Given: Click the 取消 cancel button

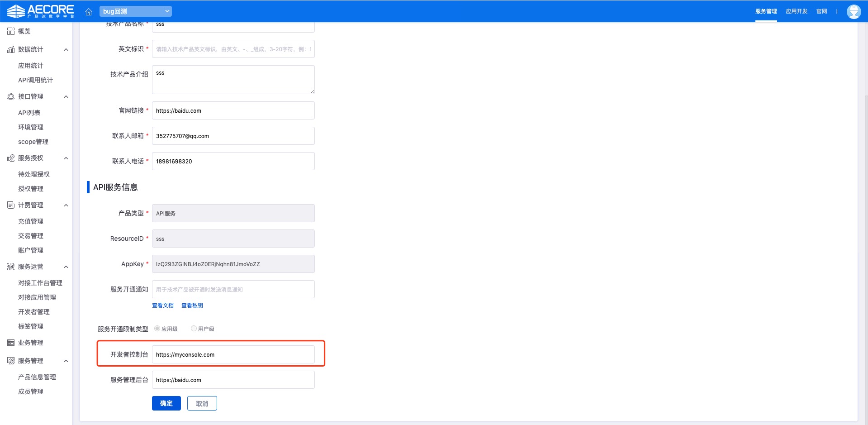Looking at the screenshot, I should [202, 403].
